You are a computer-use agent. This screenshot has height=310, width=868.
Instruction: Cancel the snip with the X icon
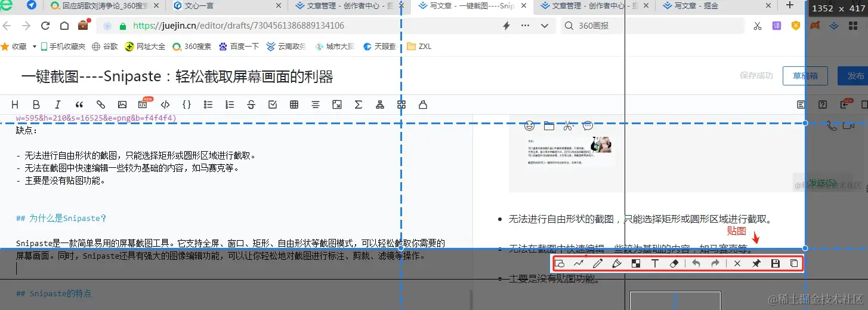pyautogui.click(x=737, y=263)
